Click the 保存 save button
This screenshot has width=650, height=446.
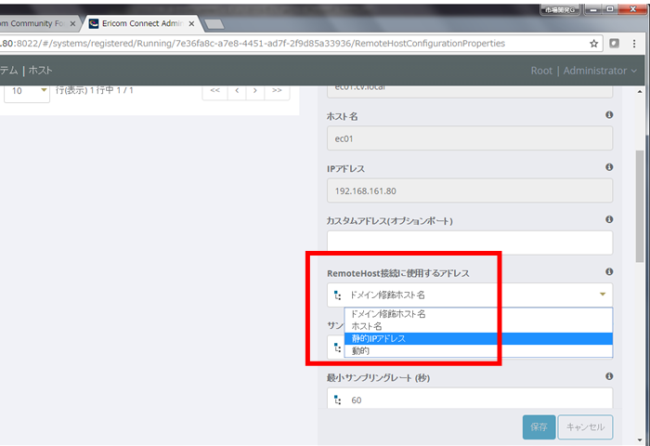tap(538, 427)
